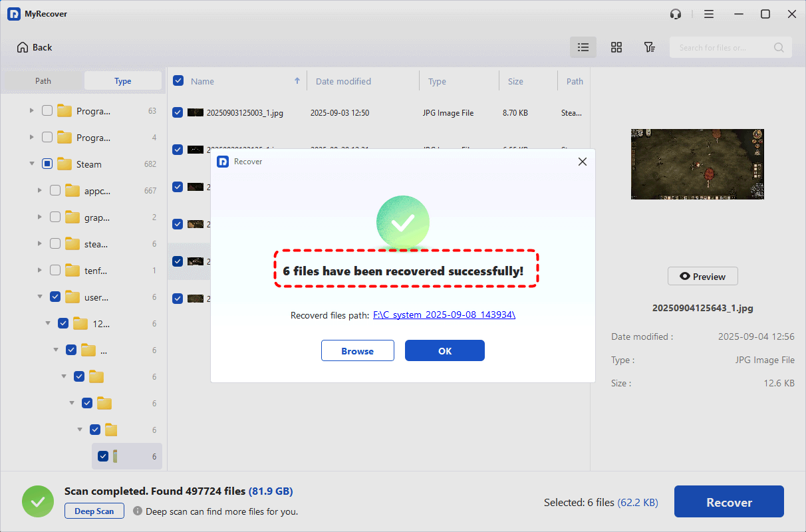
Task: Open the recovered files path link
Action: [x=444, y=315]
